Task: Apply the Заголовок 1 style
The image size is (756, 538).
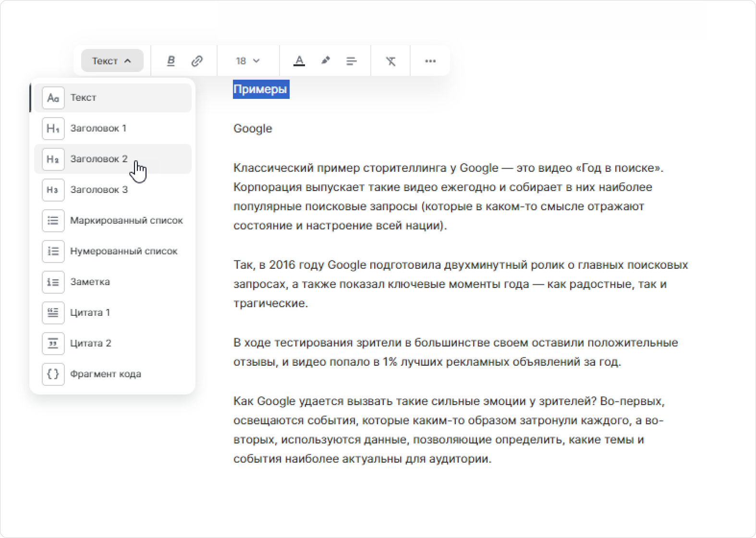Action: (x=113, y=129)
